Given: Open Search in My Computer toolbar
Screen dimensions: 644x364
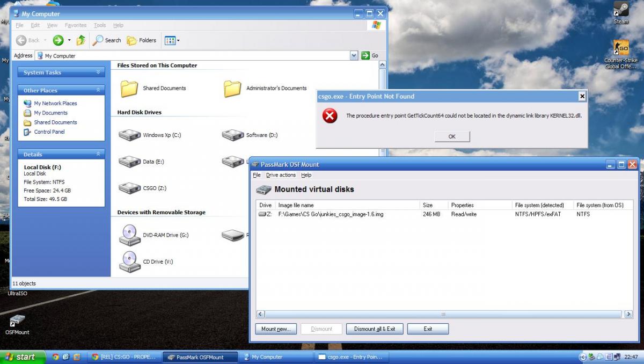Looking at the screenshot, I should point(107,40).
